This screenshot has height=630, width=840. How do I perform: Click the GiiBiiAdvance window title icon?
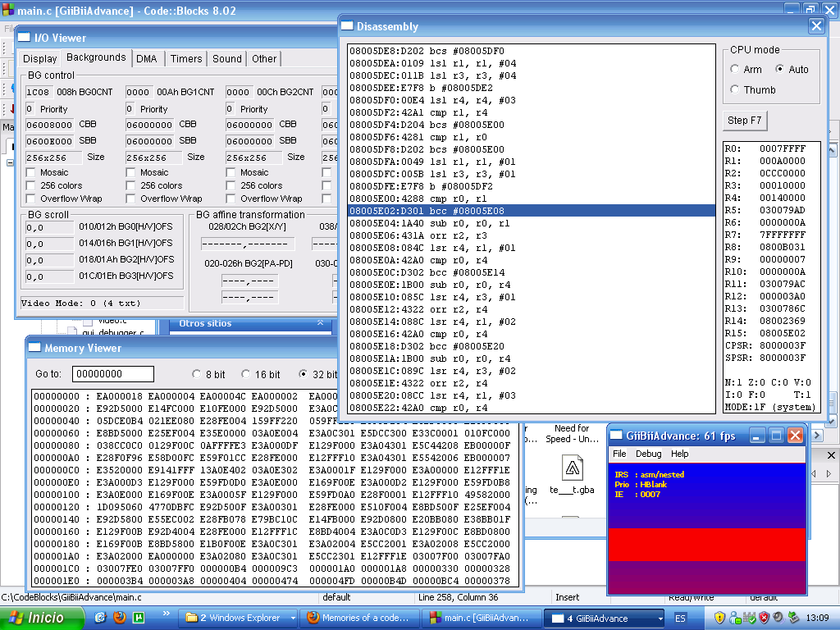point(616,436)
